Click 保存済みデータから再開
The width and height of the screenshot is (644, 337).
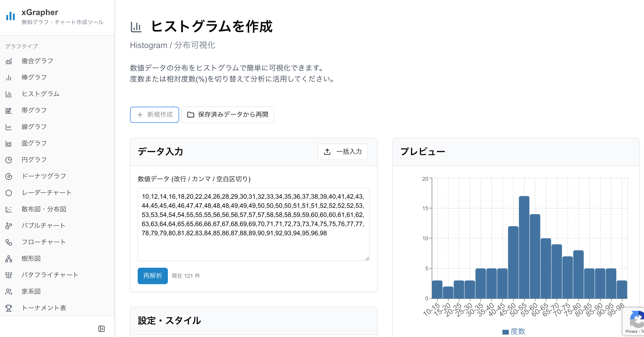[228, 115]
